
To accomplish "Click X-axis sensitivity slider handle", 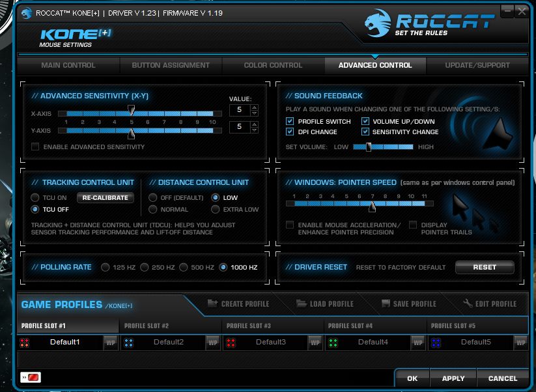I will pos(132,111).
